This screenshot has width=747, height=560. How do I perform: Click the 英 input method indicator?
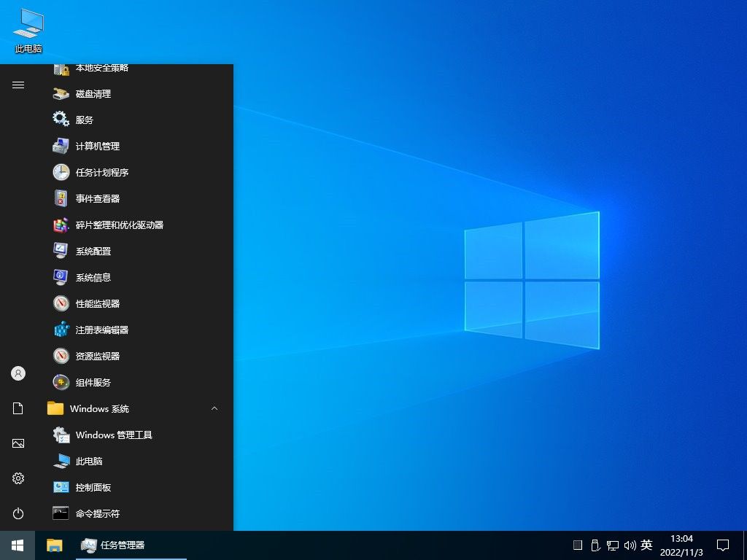(646, 545)
